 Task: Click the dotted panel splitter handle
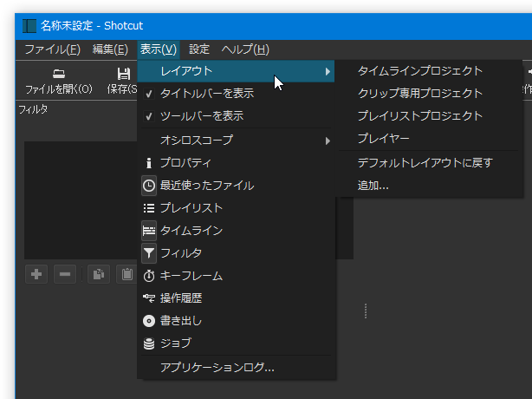click(366, 311)
